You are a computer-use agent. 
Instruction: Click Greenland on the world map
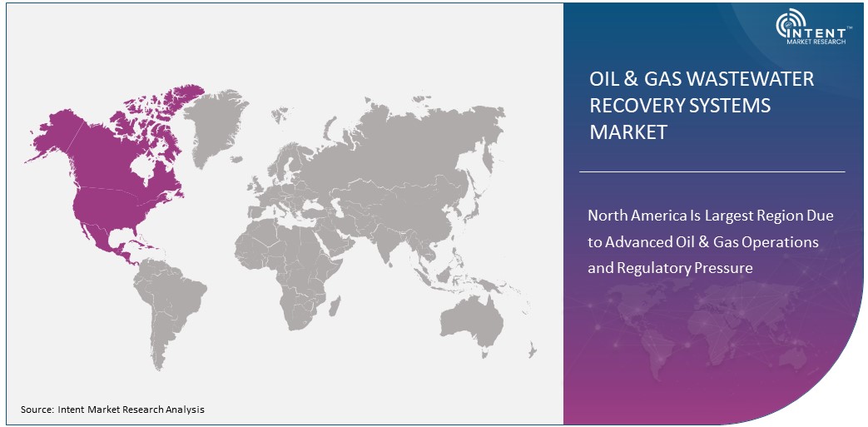point(215,127)
